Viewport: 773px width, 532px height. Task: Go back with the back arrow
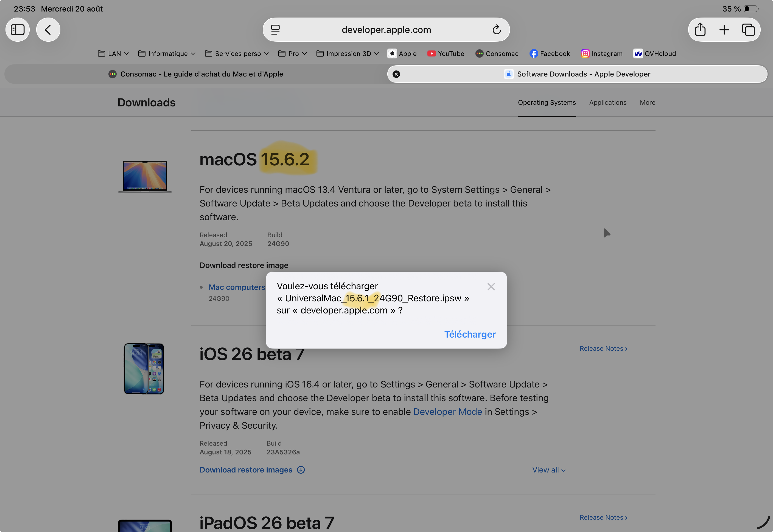[x=48, y=30]
